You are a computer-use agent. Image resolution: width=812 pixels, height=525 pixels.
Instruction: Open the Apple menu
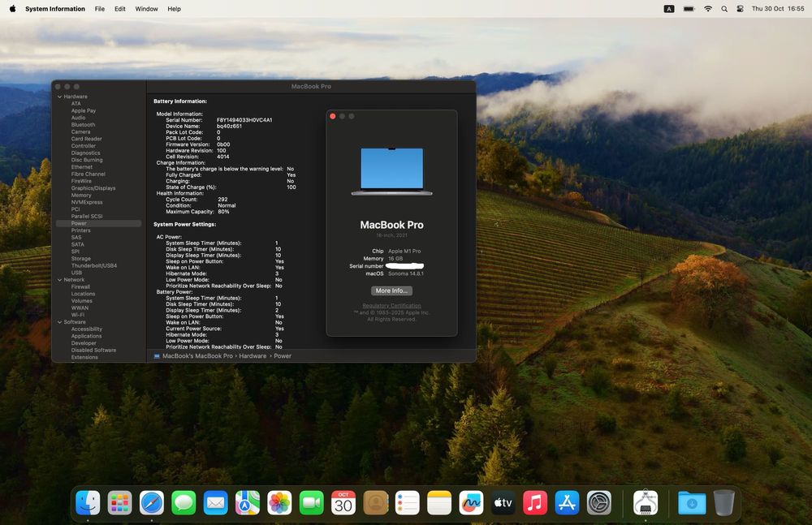[12, 9]
